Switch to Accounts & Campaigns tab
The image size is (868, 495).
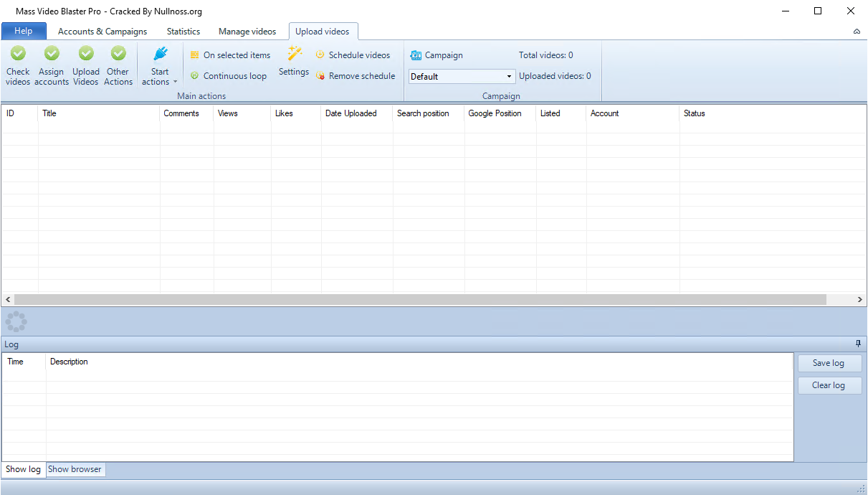[102, 32]
